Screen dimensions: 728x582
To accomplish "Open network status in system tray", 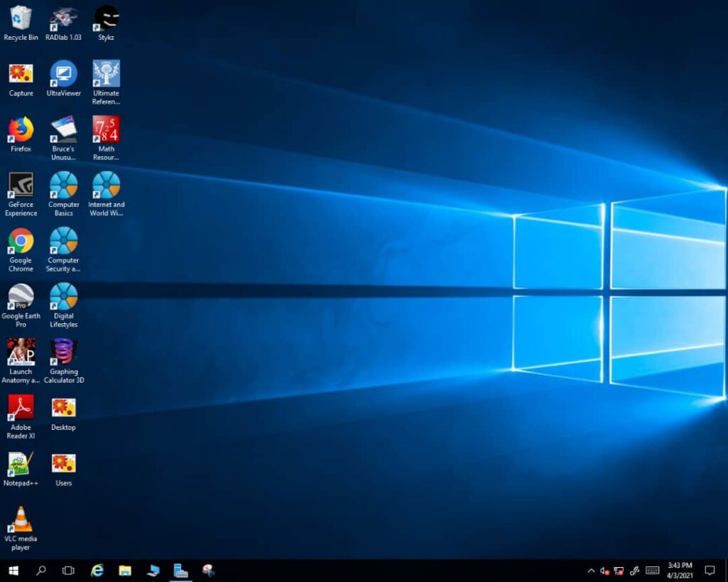I will [619, 571].
